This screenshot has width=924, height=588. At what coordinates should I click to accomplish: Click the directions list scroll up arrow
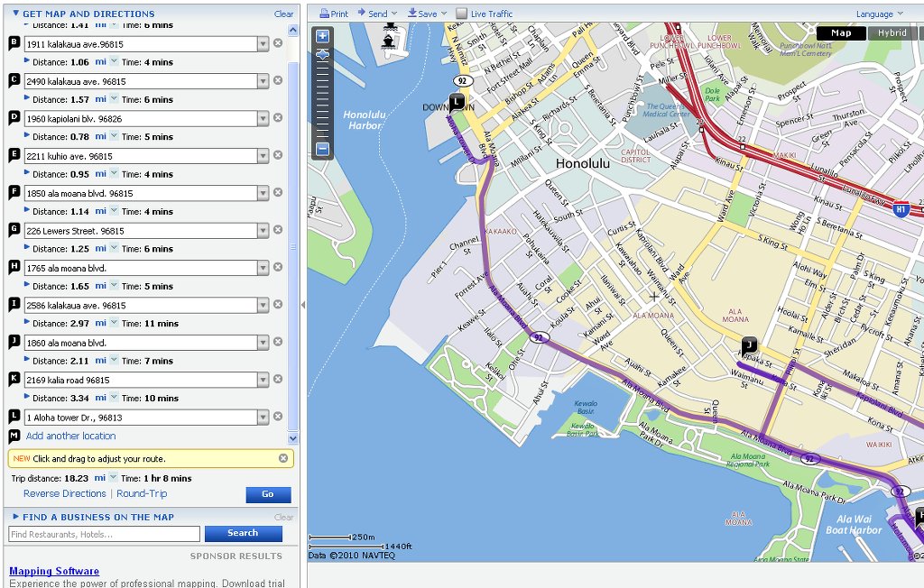(293, 30)
